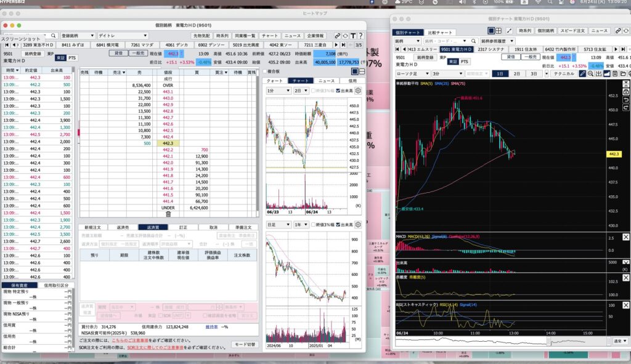This screenshot has width=631, height=364.
Task: Switch to クォート tab
Action: coord(274,81)
